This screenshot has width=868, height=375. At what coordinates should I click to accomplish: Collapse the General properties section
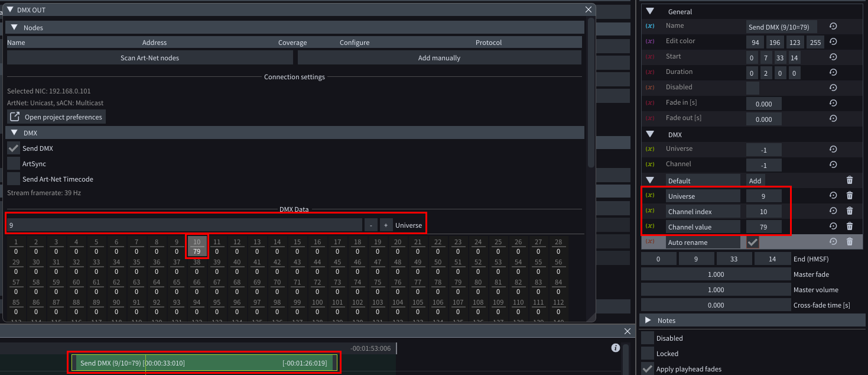pos(650,11)
